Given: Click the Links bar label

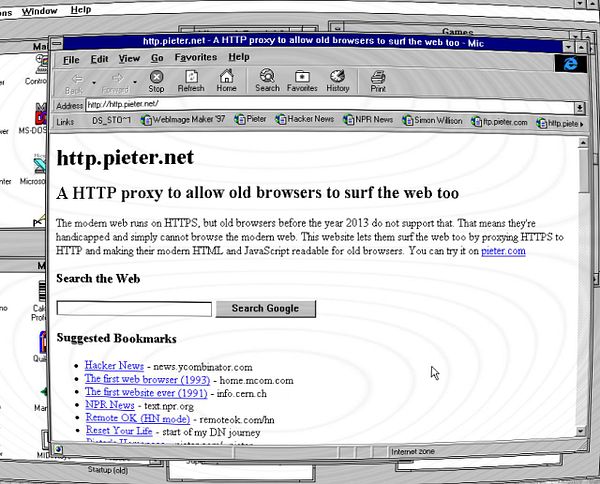Looking at the screenshot, I should [65, 122].
